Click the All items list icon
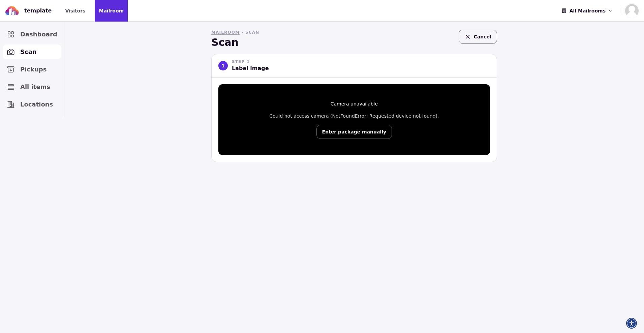Image resolution: width=644 pixels, height=333 pixels. (11, 87)
